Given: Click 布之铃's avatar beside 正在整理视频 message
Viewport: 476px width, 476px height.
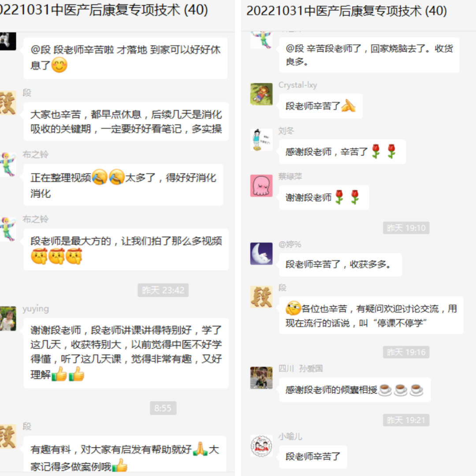Looking at the screenshot, I should click(x=7, y=164).
